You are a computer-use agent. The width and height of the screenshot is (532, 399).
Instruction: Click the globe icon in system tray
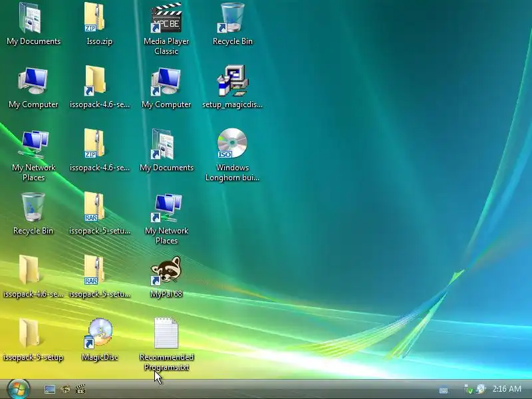pos(481,389)
